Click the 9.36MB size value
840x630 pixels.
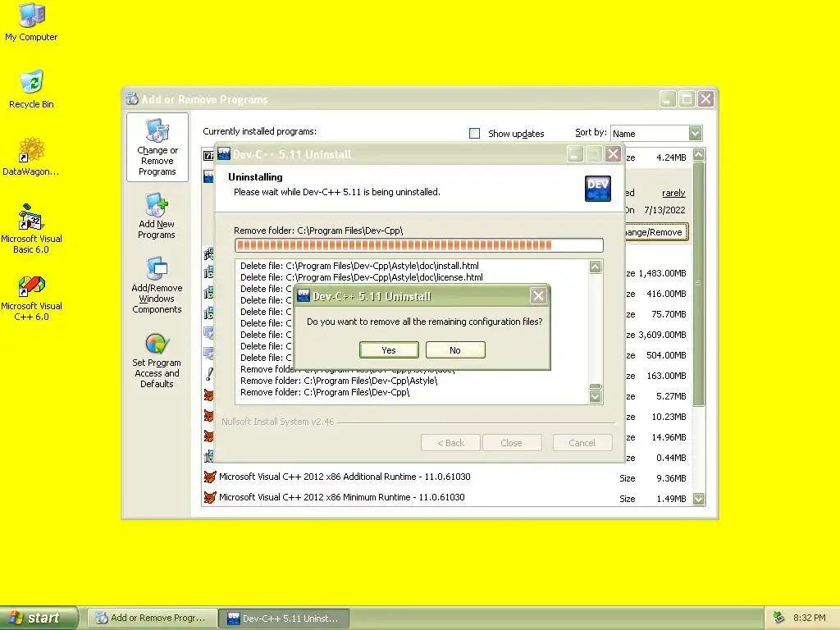pos(671,478)
